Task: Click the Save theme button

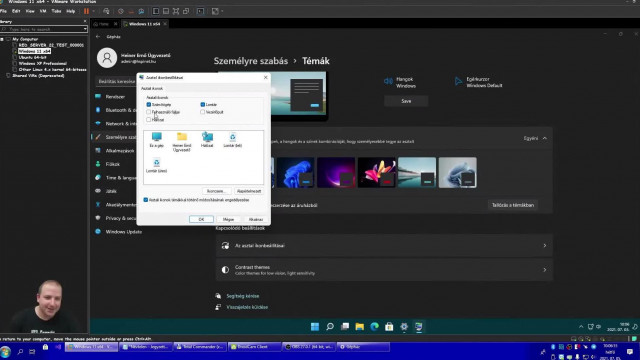Action: pos(406,101)
